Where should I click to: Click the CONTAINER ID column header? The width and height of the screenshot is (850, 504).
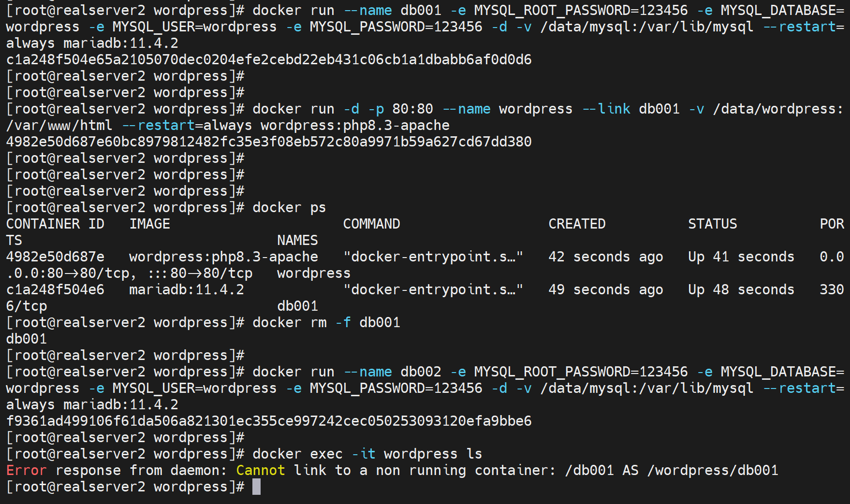(55, 224)
